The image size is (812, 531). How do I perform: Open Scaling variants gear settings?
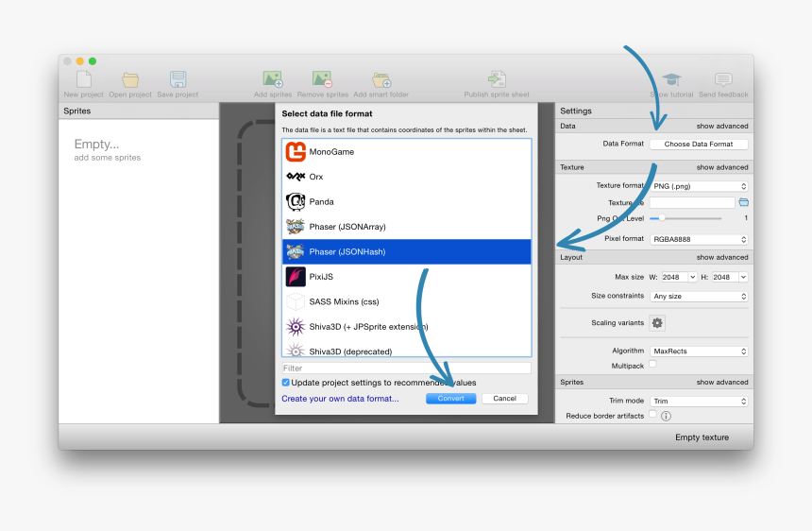click(657, 323)
